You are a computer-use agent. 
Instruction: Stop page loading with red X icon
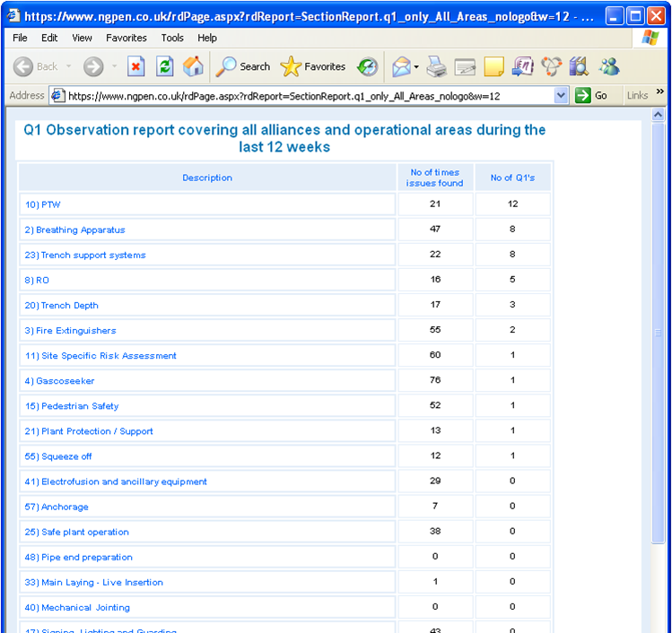135,67
